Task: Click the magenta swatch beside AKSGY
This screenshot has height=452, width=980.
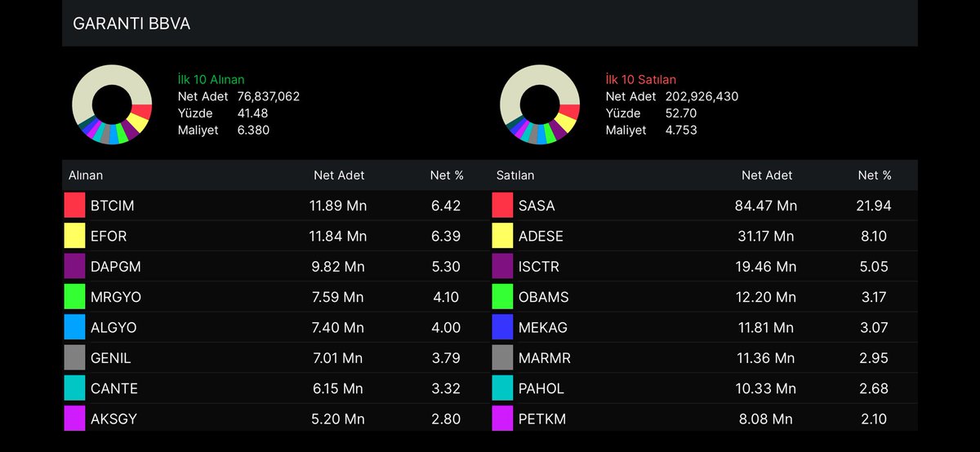Action: coord(74,419)
